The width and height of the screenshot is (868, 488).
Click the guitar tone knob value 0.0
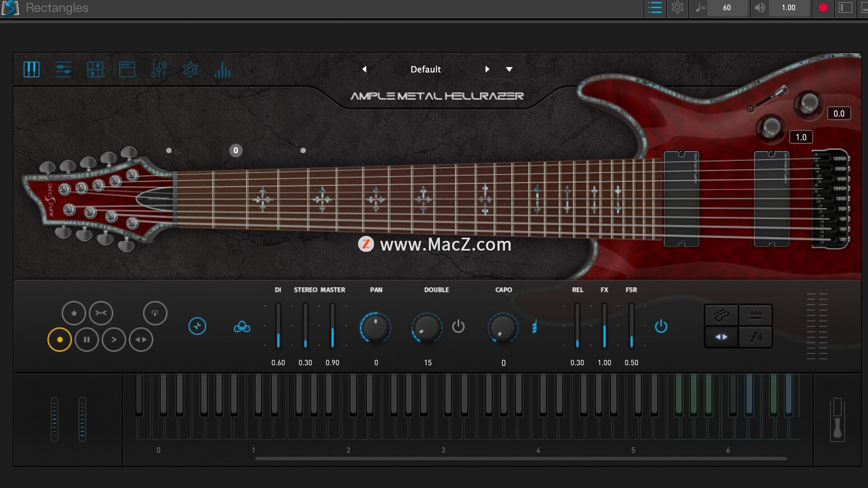pyautogui.click(x=839, y=113)
